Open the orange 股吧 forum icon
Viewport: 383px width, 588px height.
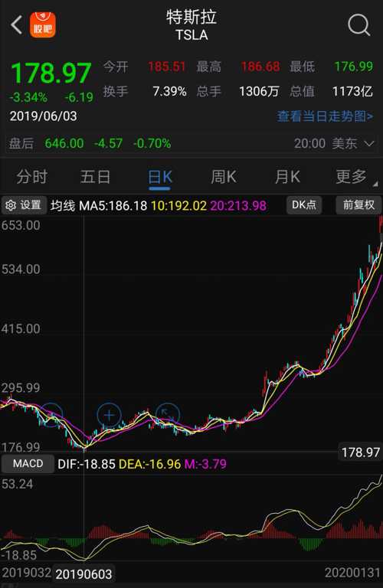tap(43, 25)
